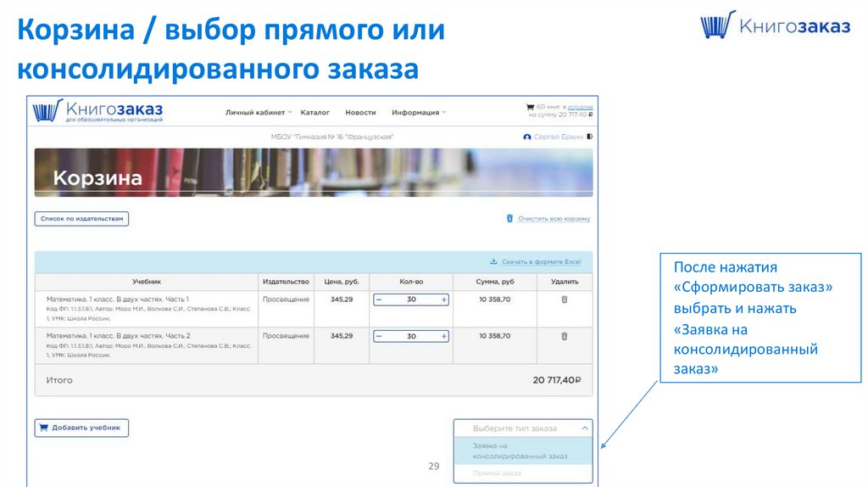Click the Книгозаказ site logo
Viewport: 868px width, 487px height.
click(x=97, y=111)
